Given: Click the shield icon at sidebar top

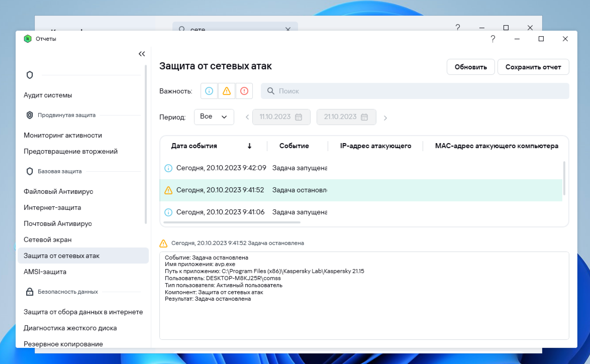Looking at the screenshot, I should click(x=30, y=75).
